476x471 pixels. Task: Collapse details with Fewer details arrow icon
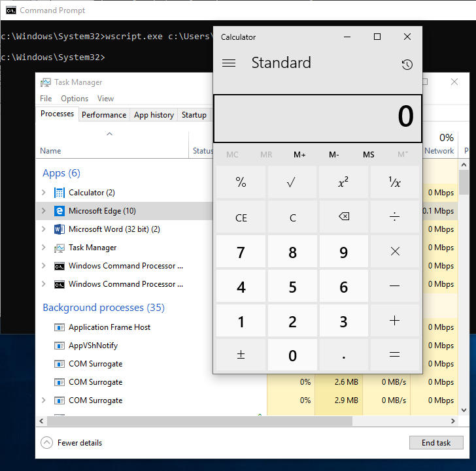[x=46, y=442]
